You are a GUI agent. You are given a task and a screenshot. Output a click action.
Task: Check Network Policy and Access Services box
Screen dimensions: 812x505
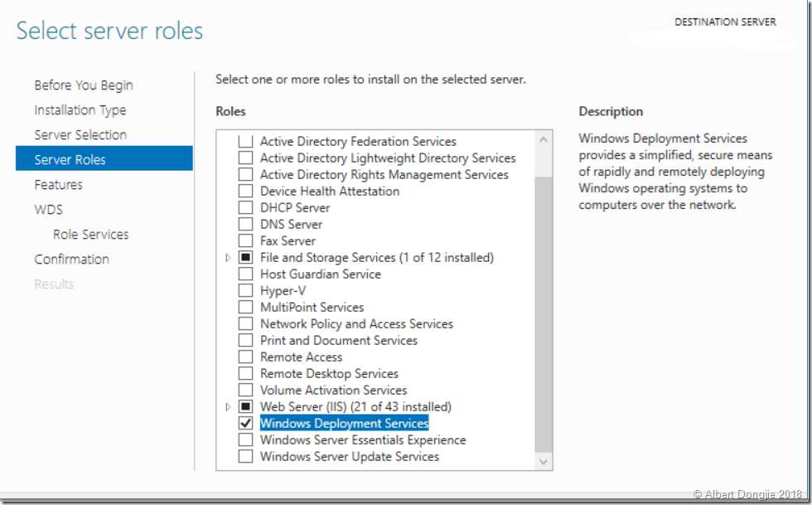[x=245, y=323]
